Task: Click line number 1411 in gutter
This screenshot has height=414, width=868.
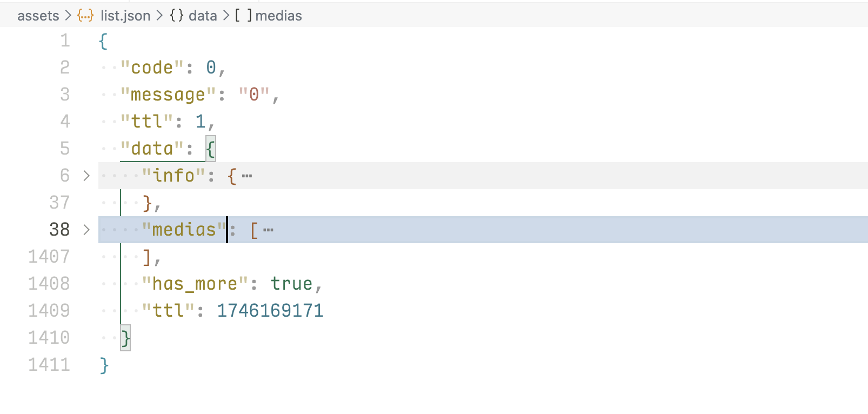Action: point(49,365)
